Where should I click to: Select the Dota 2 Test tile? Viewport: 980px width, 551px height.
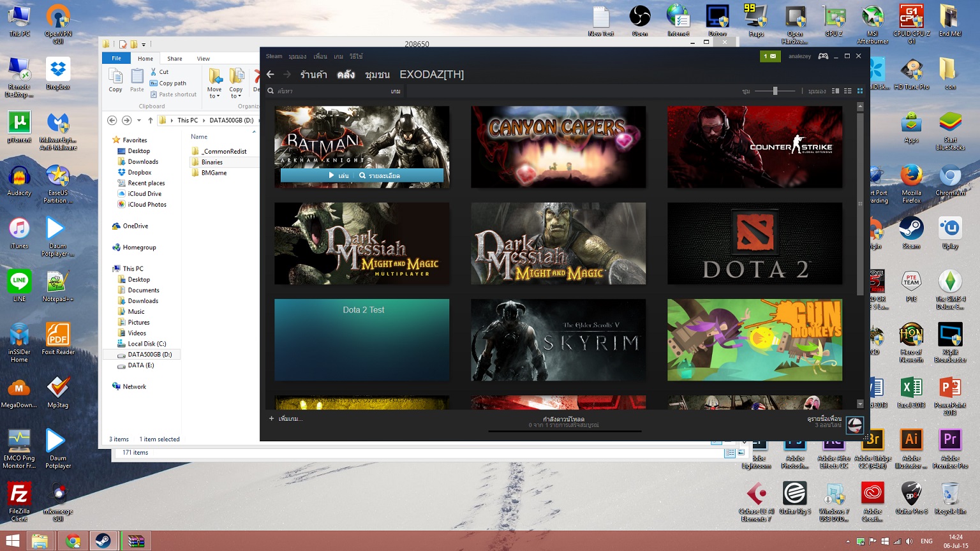click(362, 340)
